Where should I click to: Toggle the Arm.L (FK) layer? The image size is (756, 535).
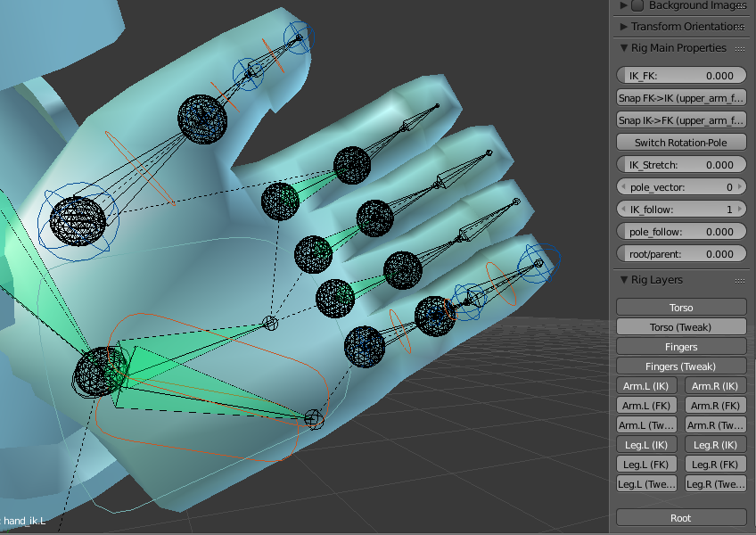coord(646,406)
